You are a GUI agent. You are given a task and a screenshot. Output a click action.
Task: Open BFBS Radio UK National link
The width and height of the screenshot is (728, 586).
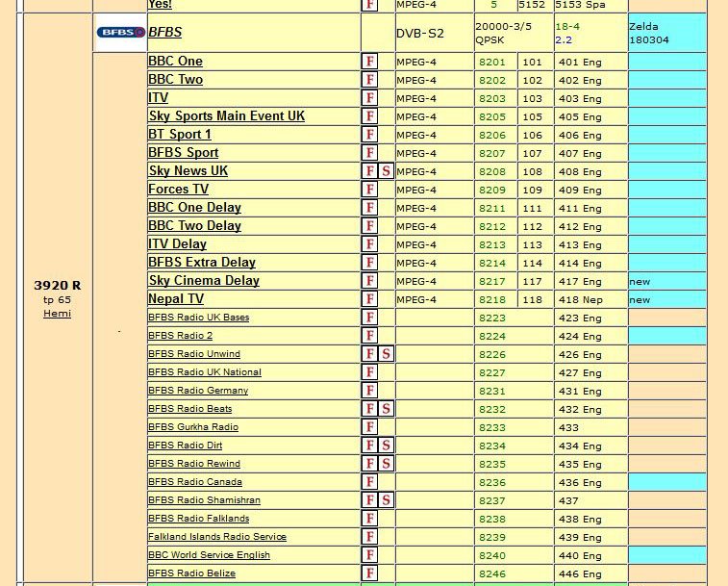pos(205,372)
